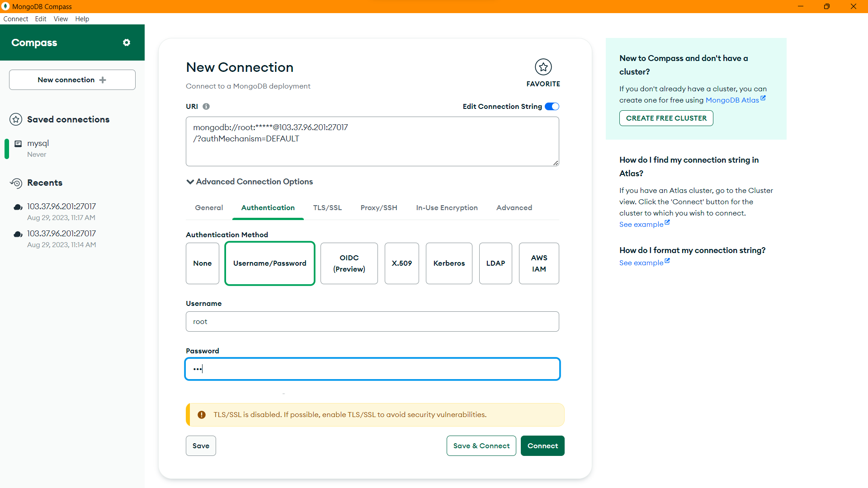Switch to the Authentication tab
The image size is (868, 488).
268,208
